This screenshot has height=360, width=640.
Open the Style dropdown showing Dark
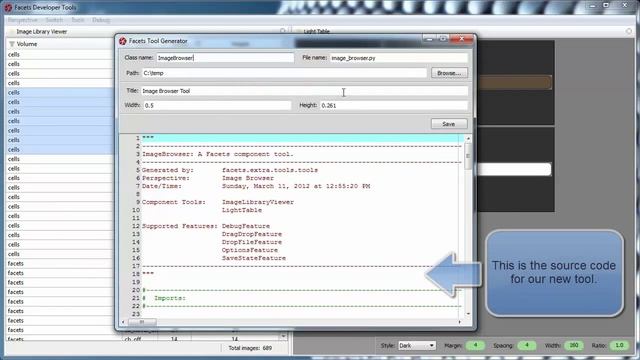[x=416, y=345]
